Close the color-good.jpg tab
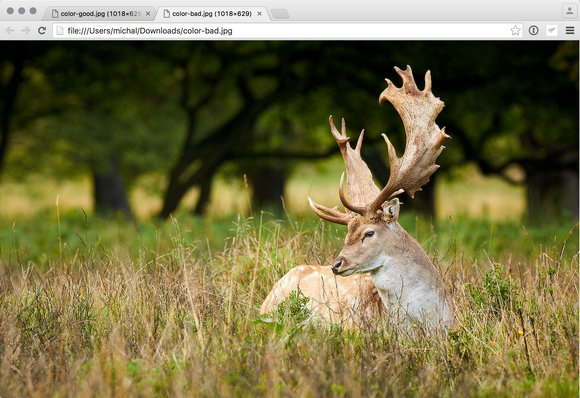The height and width of the screenshot is (398, 580). point(148,14)
